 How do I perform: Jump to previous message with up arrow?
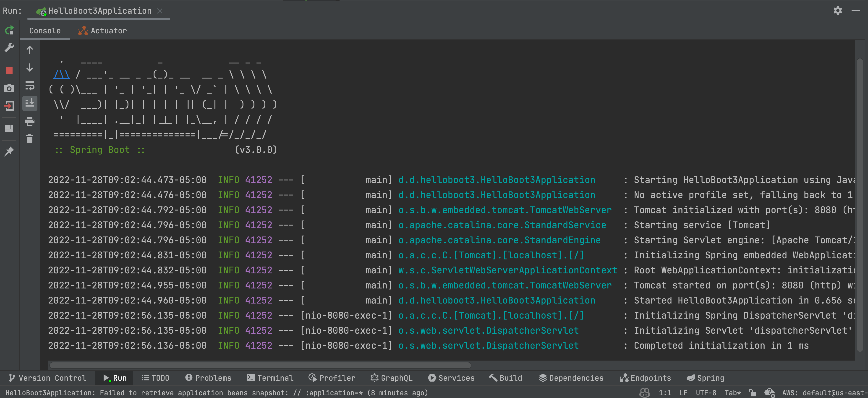30,50
